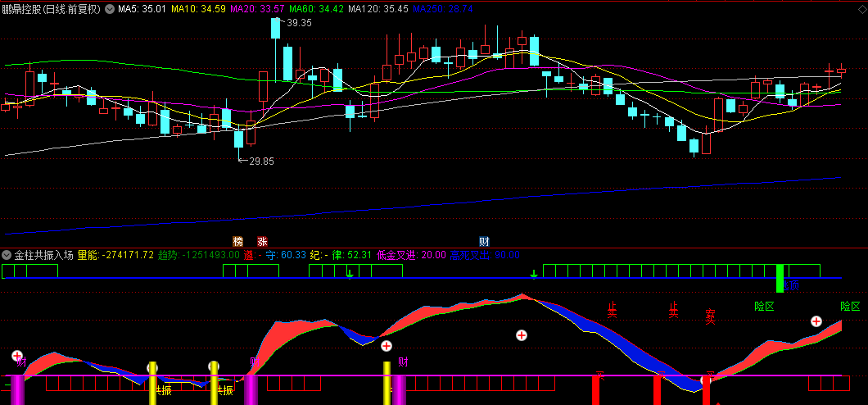Click the 榜 event icon below chart
Viewport: 868px width, 405px height.
[x=238, y=241]
